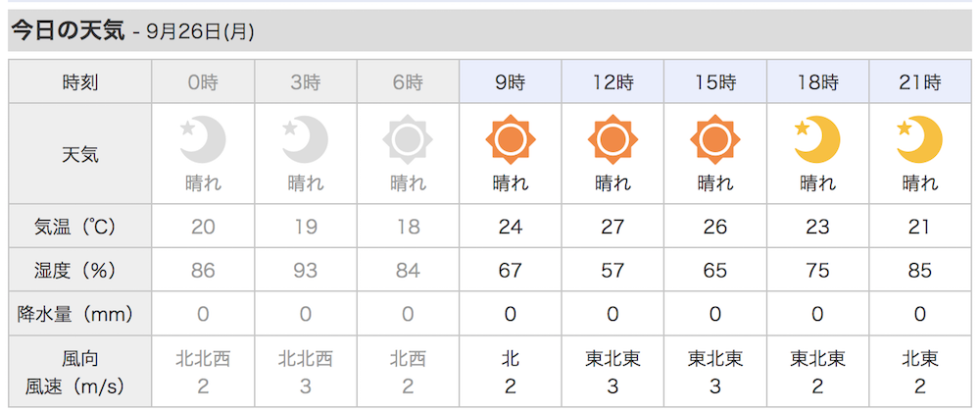Image resolution: width=980 pixels, height=412 pixels.
Task: Click the 気温（℃） row label
Action: [79, 226]
